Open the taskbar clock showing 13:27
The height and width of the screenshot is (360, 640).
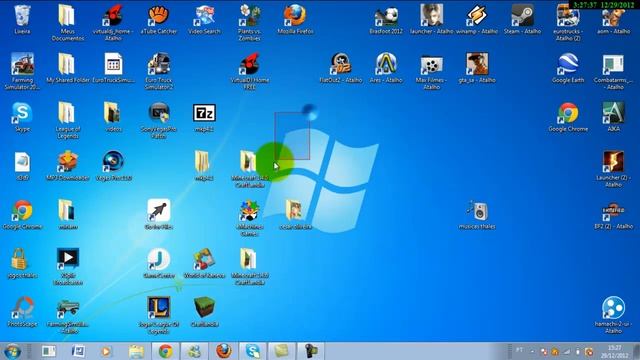614,351
